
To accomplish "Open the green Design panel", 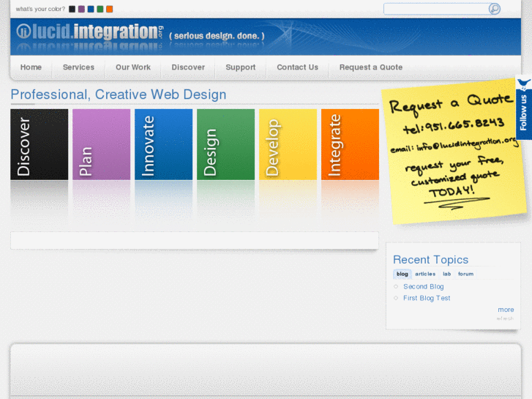I will [x=225, y=144].
